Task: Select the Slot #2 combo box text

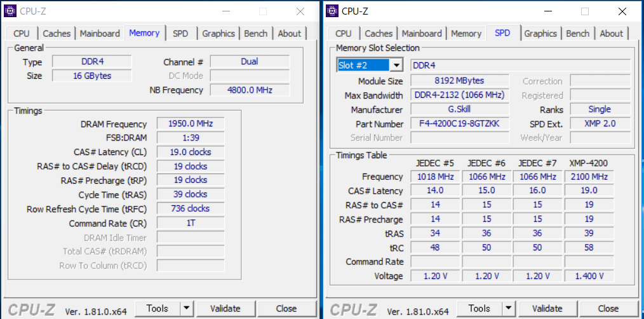Action: tap(363, 65)
